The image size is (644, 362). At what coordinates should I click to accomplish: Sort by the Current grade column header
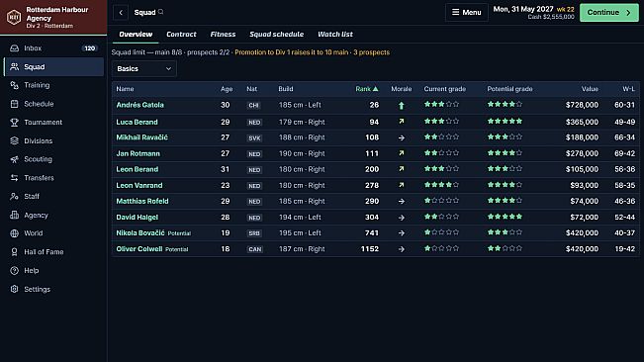(x=445, y=89)
